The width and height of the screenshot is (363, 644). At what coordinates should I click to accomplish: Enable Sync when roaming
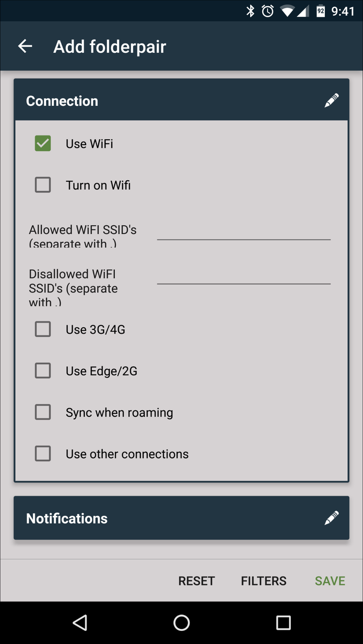point(43,412)
